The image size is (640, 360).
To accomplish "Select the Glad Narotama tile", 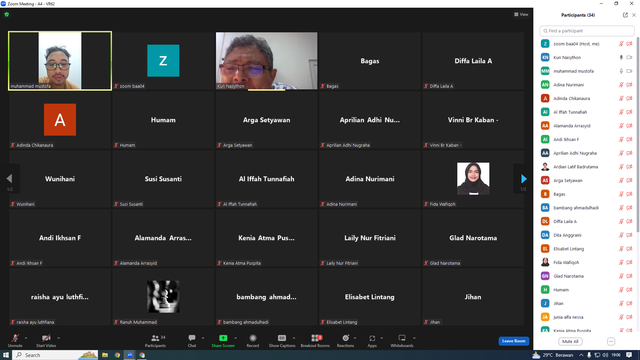I will (x=473, y=238).
